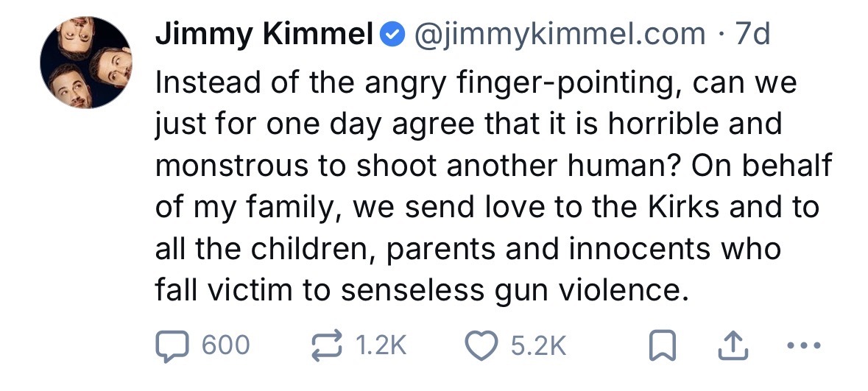Click the 7d timestamp

pos(752,35)
